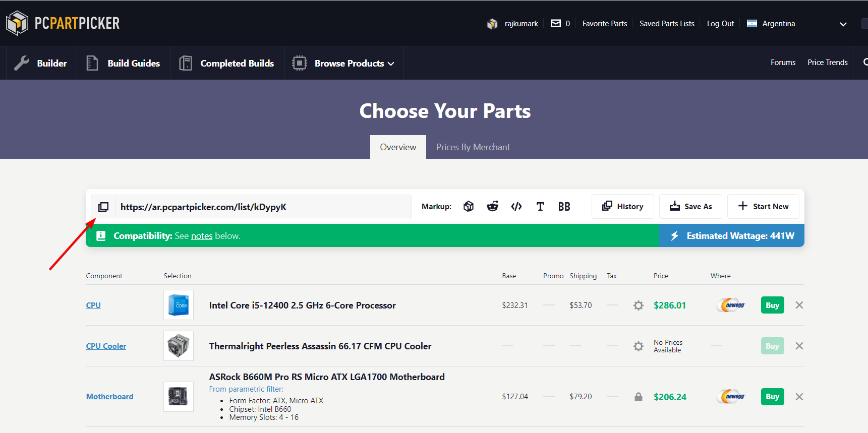Screen dimensions: 868x433
Task: Remove Intel Core i5-12400 from list
Action: [799, 305]
